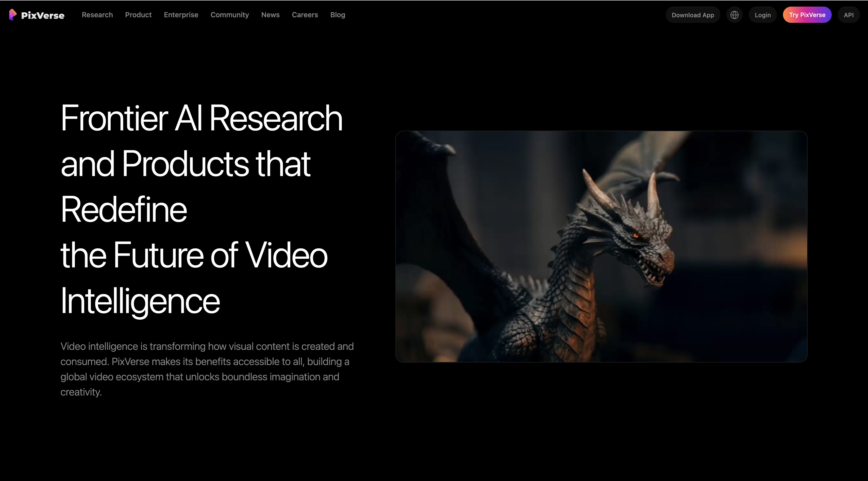The width and height of the screenshot is (868, 481).
Task: Click the word 'Redefine' in the heading
Action: (123, 210)
